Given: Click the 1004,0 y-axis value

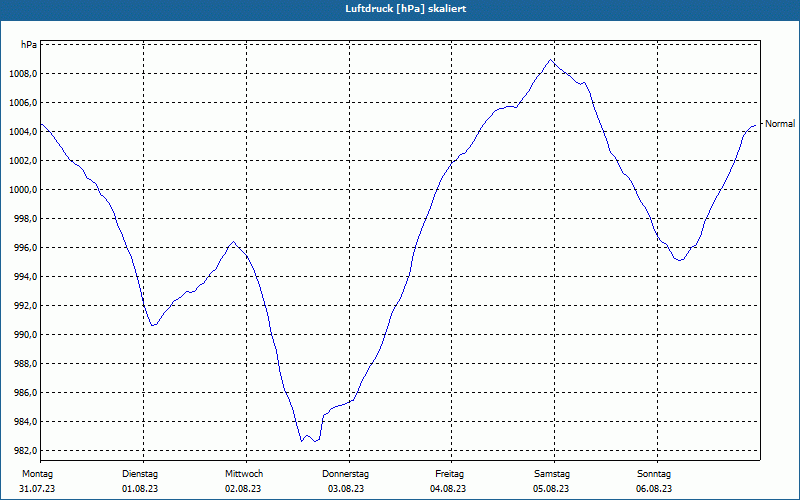Looking at the screenshot, I should [23, 132].
